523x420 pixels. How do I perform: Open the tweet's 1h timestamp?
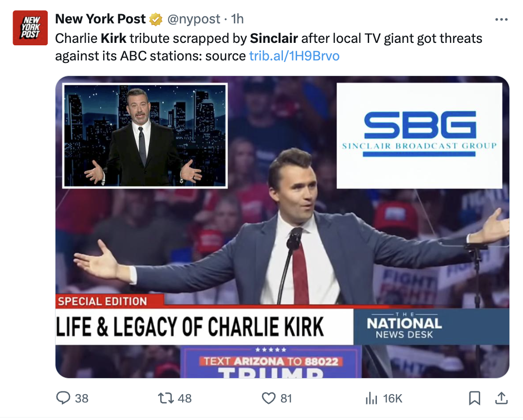(237, 19)
